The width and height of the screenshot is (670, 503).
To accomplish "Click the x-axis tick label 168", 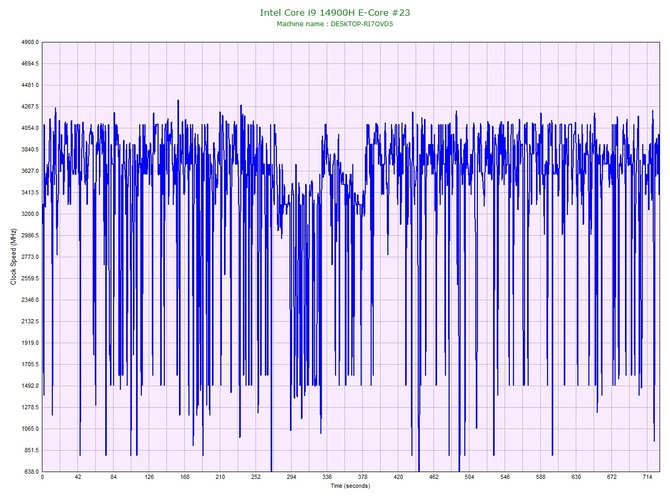I will click(x=185, y=477).
